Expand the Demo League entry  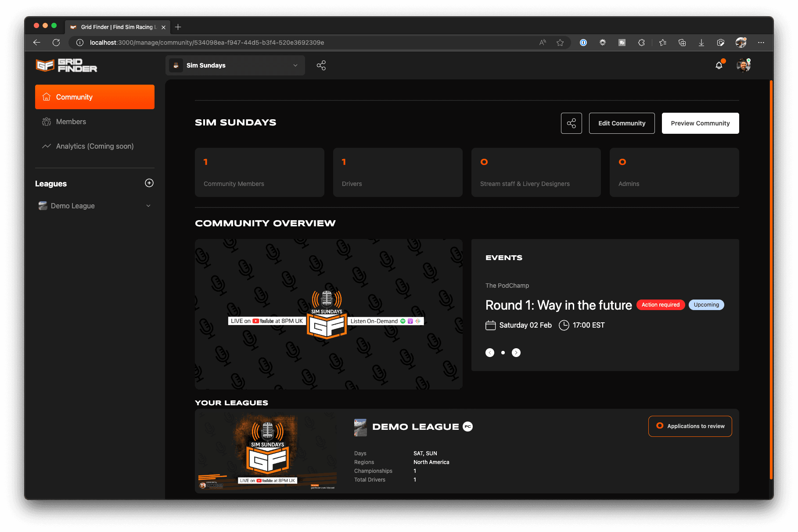pyautogui.click(x=148, y=205)
